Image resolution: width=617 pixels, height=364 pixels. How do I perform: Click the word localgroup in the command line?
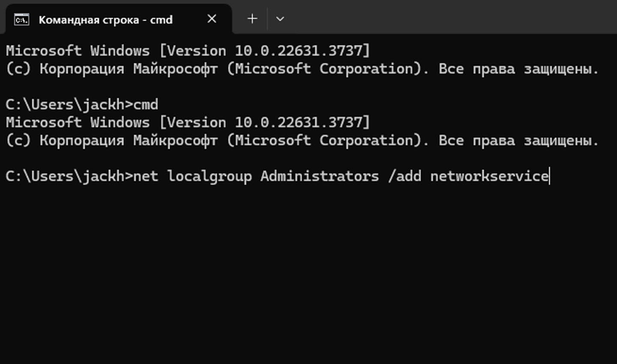click(x=210, y=176)
